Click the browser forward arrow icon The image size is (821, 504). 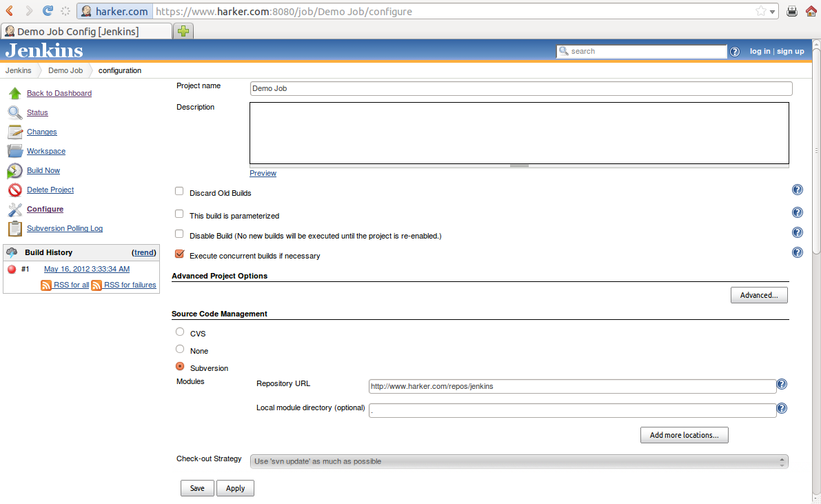(x=29, y=11)
